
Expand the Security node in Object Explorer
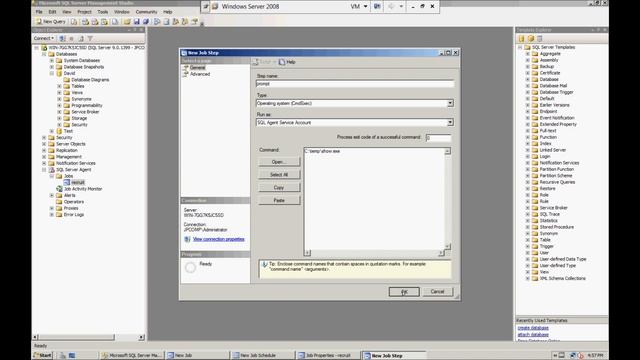[x=44, y=138]
